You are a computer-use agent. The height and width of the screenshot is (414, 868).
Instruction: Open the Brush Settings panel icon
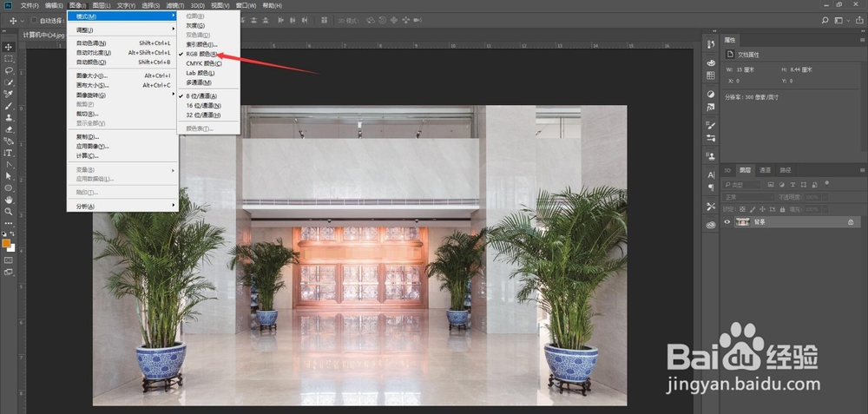coord(711,126)
